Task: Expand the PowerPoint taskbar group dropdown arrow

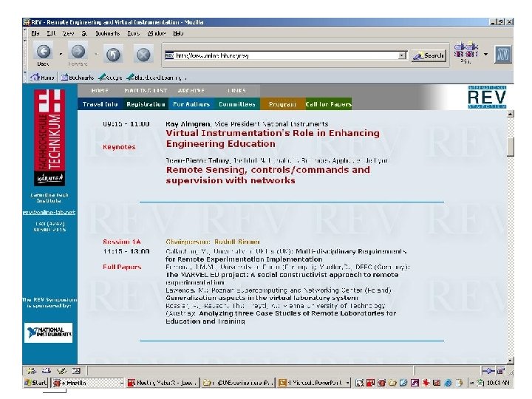Action: (348, 383)
